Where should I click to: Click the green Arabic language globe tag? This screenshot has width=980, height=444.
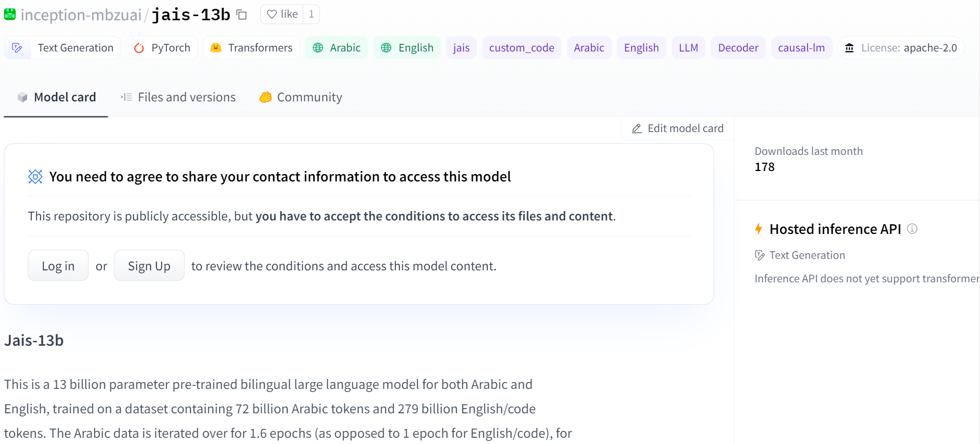pos(318,48)
